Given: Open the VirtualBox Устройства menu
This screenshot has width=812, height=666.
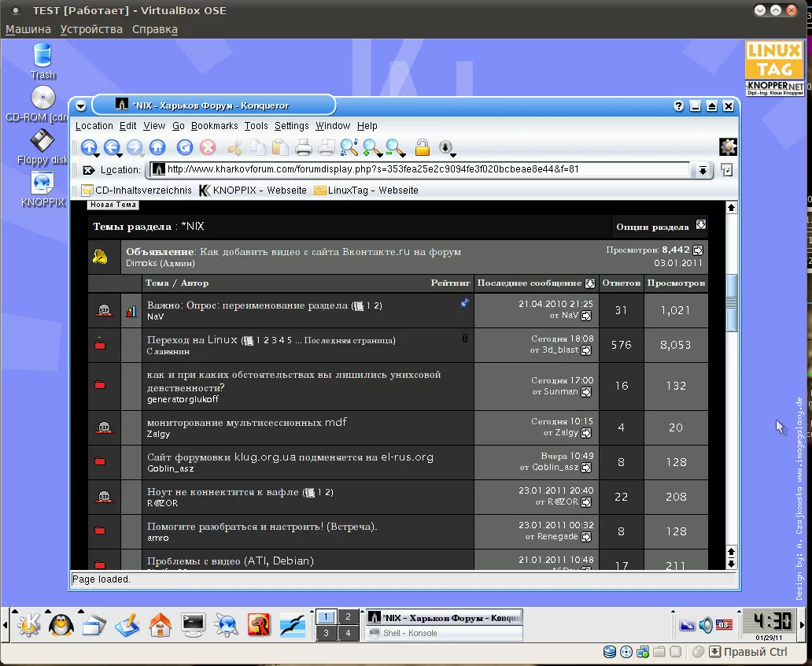Looking at the screenshot, I should (x=91, y=29).
